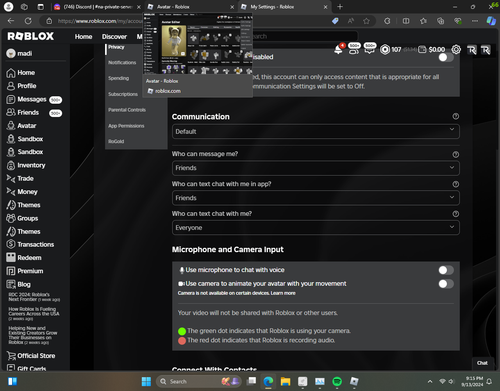The image size is (500, 391).
Task: Switch to Discord browser tab
Action: pyautogui.click(x=96, y=7)
